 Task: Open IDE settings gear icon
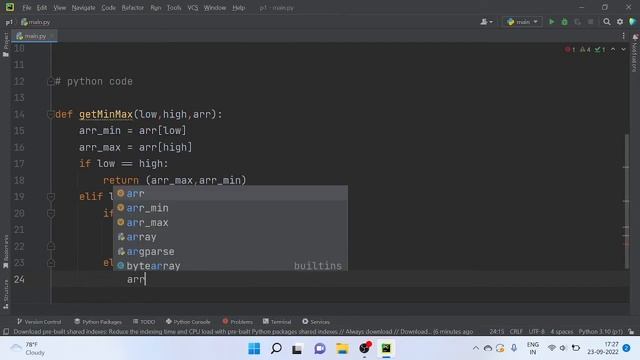pos(620,22)
